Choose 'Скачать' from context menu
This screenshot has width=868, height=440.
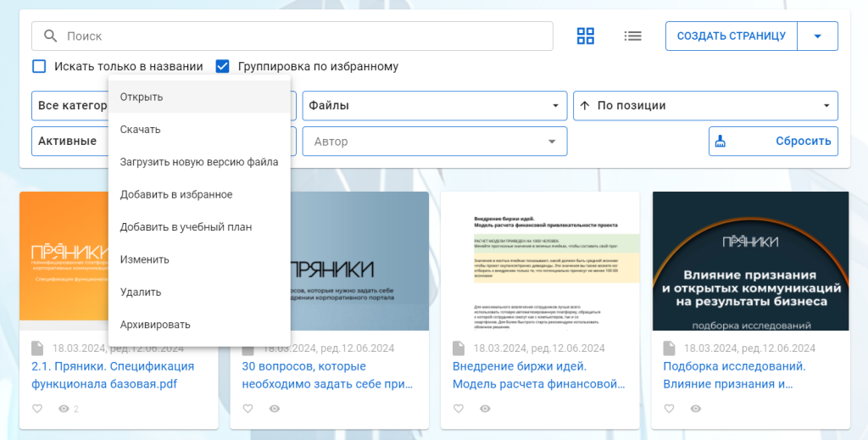pos(141,129)
